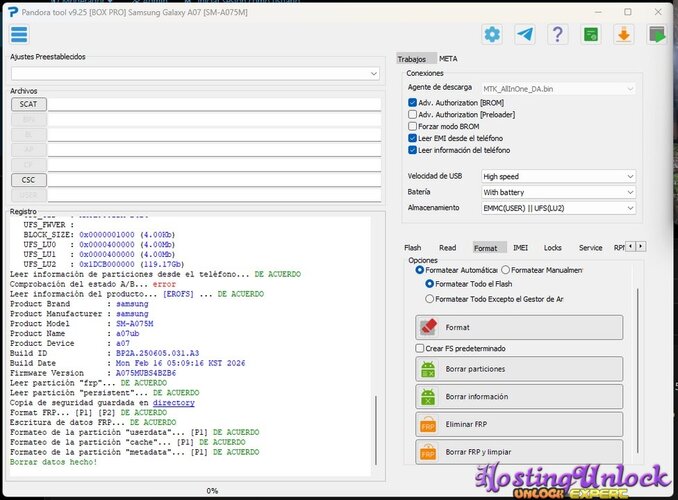Select Formatear Automáticamente radio button
This screenshot has width=678, height=500.
(x=419, y=270)
